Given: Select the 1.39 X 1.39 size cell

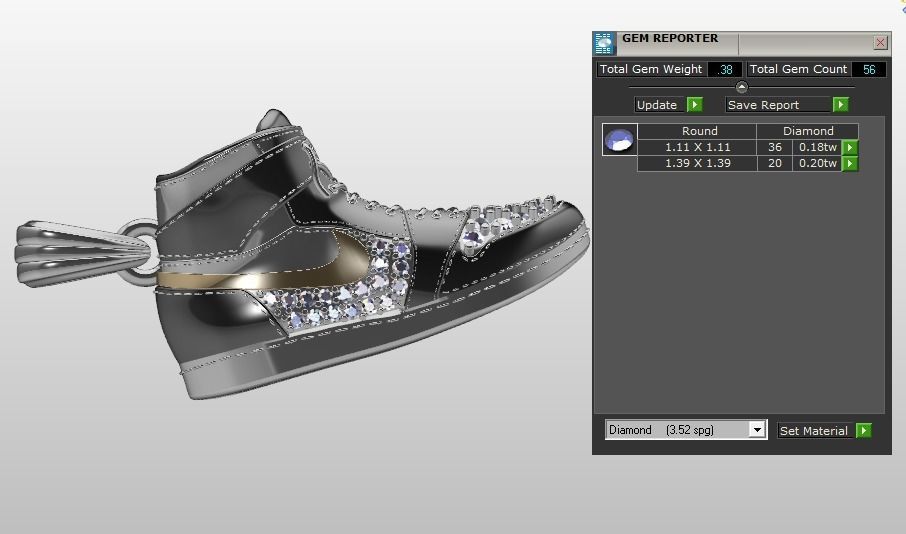Looking at the screenshot, I should [697, 164].
